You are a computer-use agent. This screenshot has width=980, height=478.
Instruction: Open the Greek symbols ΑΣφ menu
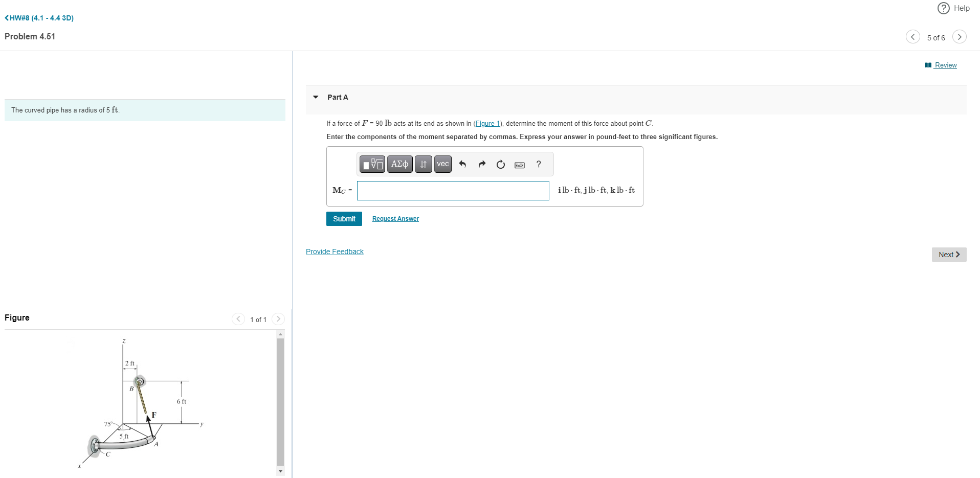click(399, 164)
